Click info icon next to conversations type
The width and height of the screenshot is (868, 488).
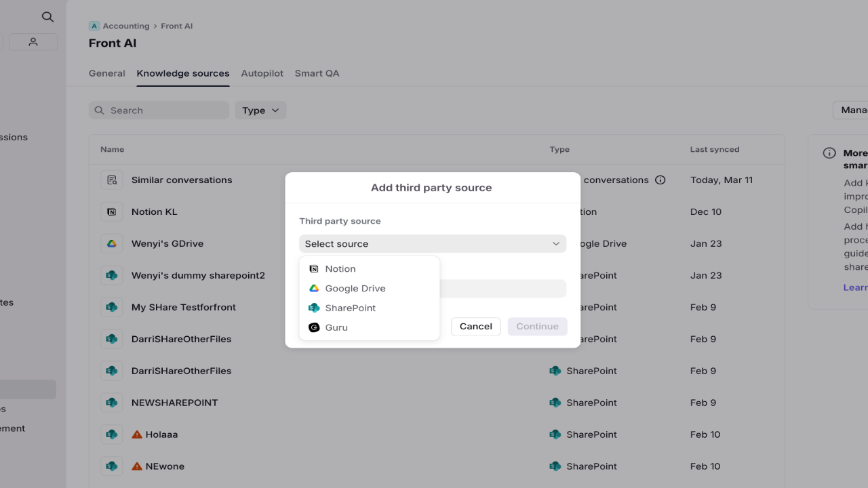point(660,180)
